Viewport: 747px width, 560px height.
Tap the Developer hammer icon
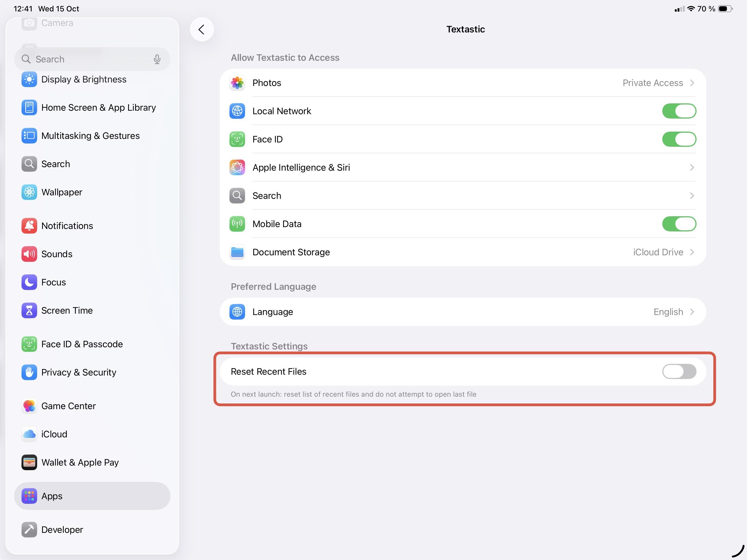pyautogui.click(x=29, y=529)
